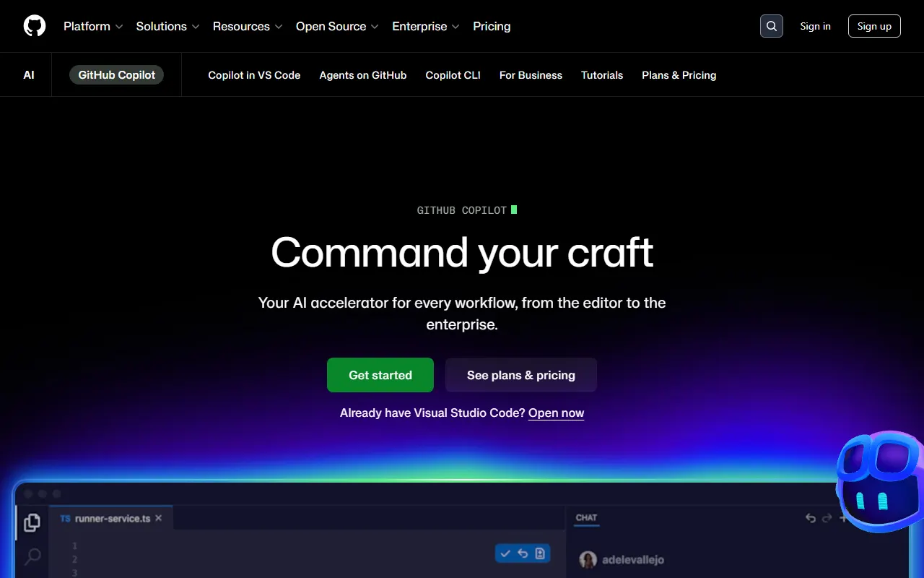
Task: Expand the Open Source menu
Action: point(337,26)
